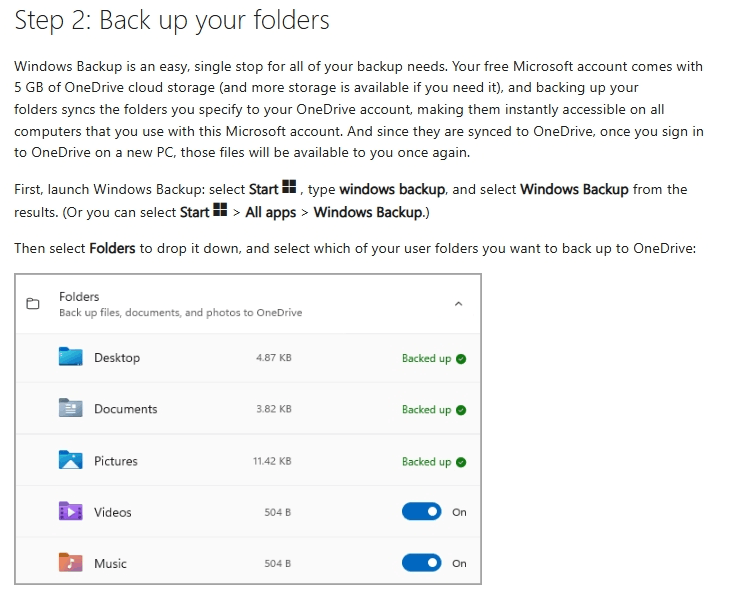Screen dimensions: 749x593
Task: Click the bold 'Folders' word in instructions
Action: coord(113,248)
